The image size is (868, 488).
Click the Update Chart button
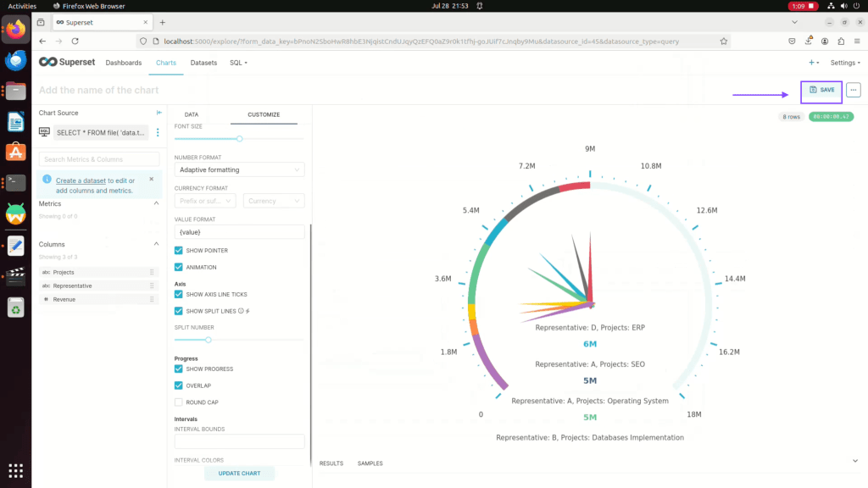pos(239,473)
